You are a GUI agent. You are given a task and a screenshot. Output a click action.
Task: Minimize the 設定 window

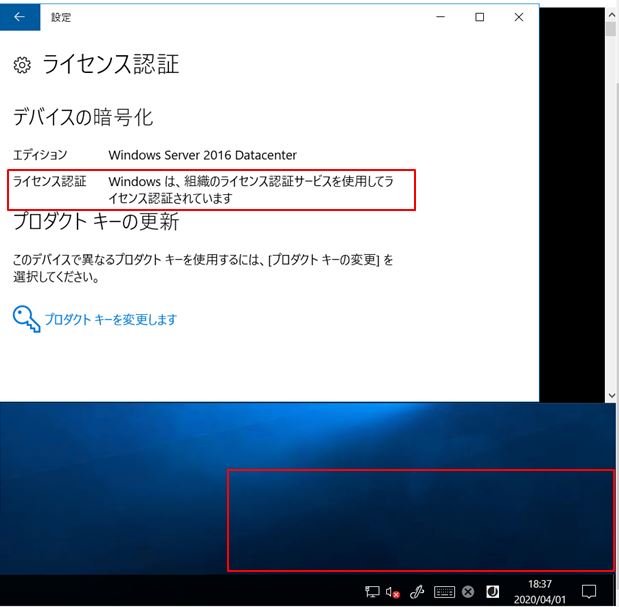click(x=440, y=17)
